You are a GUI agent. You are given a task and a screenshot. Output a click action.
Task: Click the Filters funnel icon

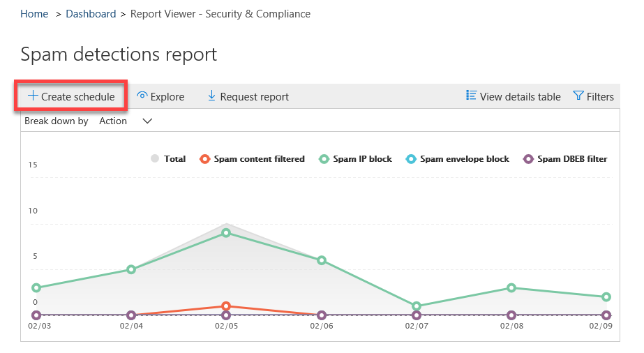[578, 96]
